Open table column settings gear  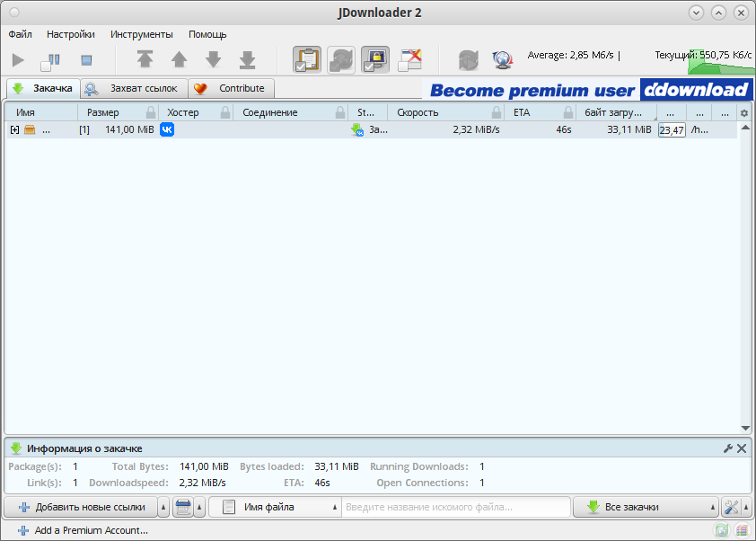click(744, 113)
